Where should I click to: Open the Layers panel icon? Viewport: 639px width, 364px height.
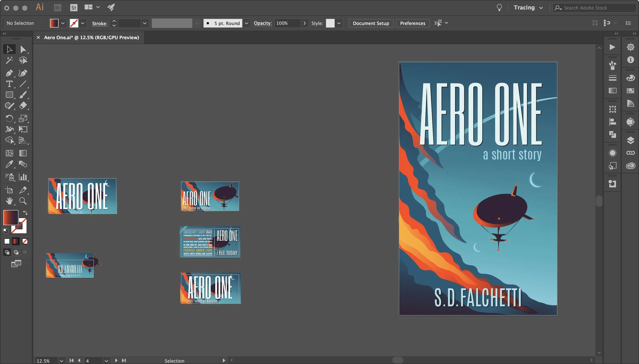(630, 140)
